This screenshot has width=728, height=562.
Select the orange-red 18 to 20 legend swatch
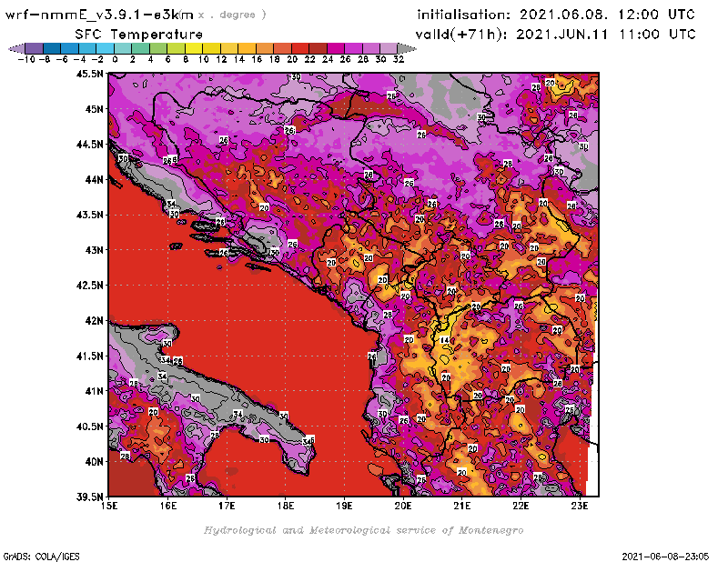(283, 48)
